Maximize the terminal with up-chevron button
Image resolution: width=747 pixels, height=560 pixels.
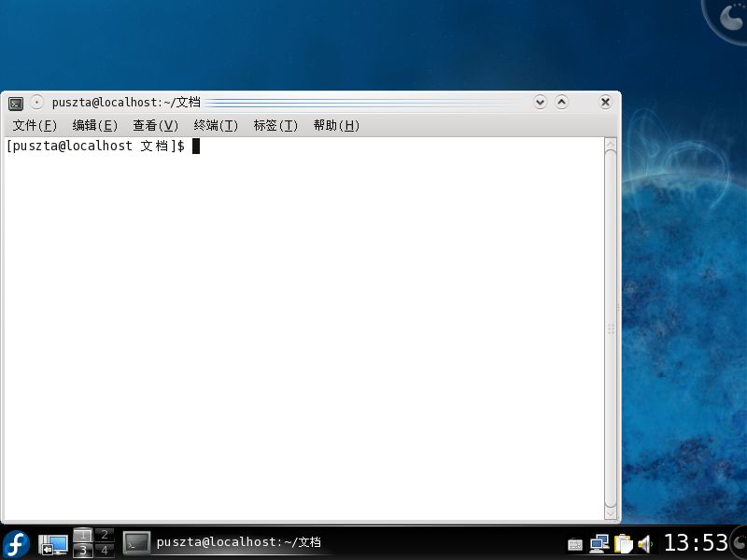562,102
